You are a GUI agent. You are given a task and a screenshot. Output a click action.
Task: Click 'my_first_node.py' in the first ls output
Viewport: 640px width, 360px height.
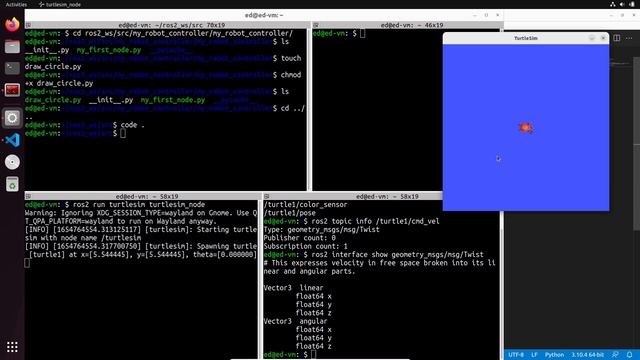tap(109, 50)
